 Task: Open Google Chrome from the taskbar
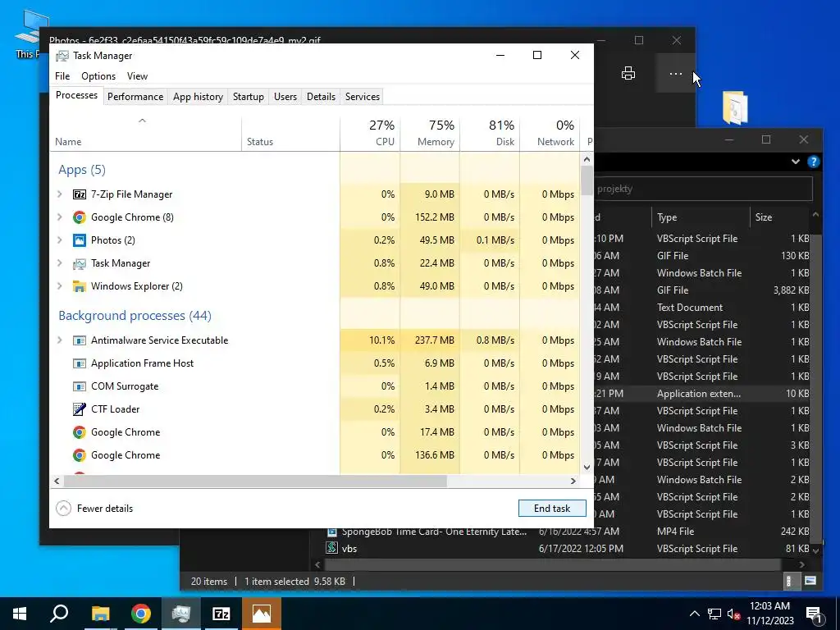click(140, 614)
